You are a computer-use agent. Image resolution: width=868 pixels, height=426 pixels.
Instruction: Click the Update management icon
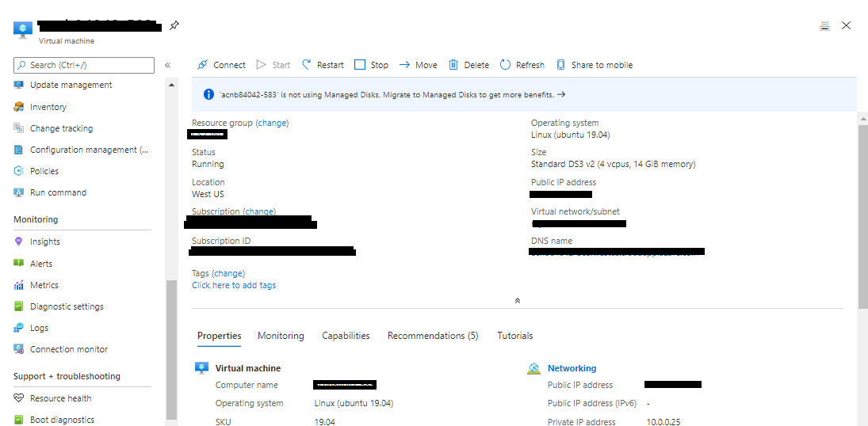19,85
